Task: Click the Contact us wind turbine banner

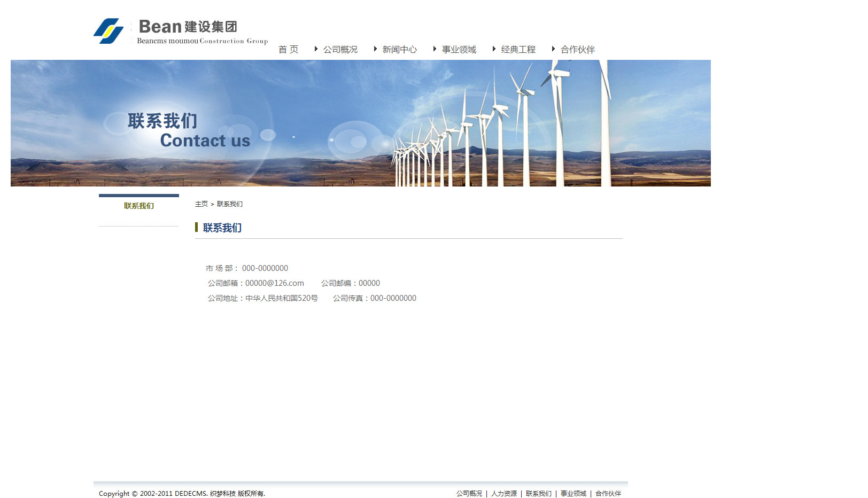Action: click(360, 123)
